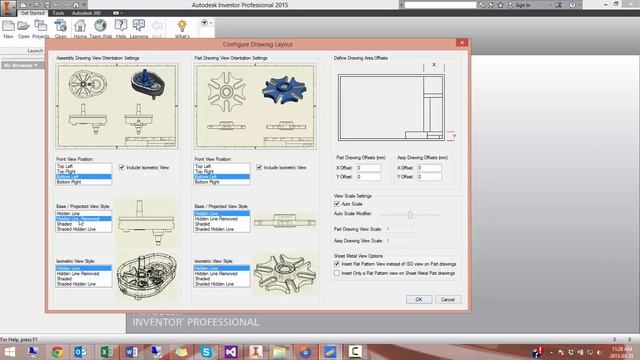Screen dimensions: 640x360
Task: Open Skype from the taskbar
Action: pyautogui.click(x=206, y=352)
